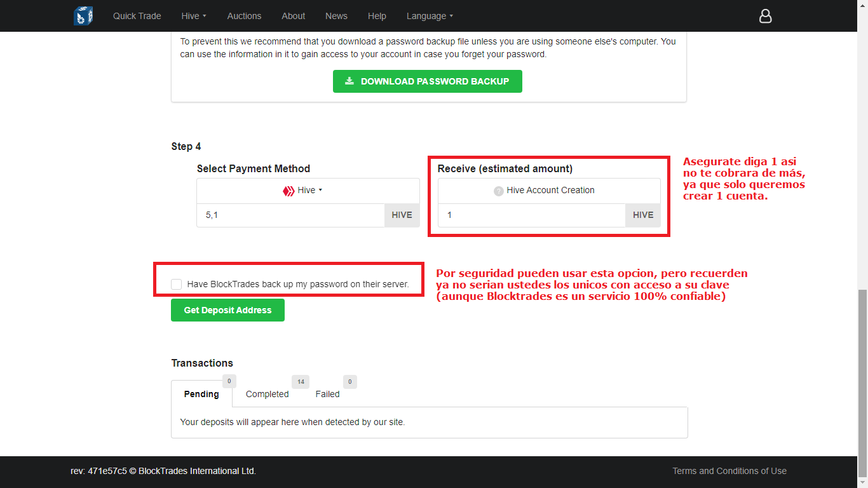This screenshot has height=488, width=868.
Task: Click the 'rev: 471e57c5' footer text
Action: (98, 471)
